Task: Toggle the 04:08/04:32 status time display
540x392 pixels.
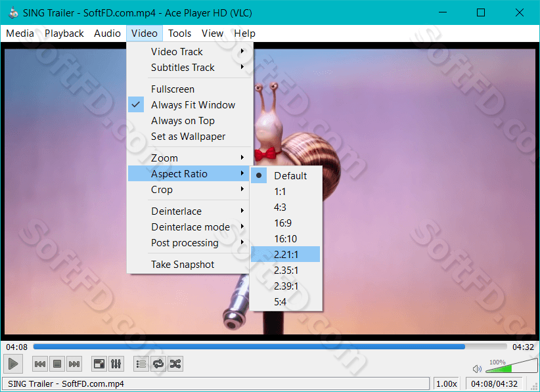Action: tap(494, 383)
